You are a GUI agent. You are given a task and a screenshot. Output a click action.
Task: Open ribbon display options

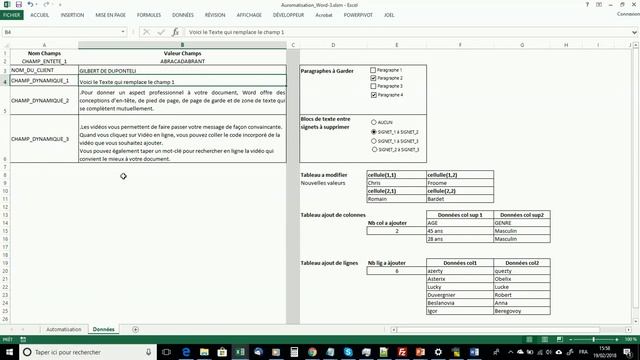click(599, 4)
